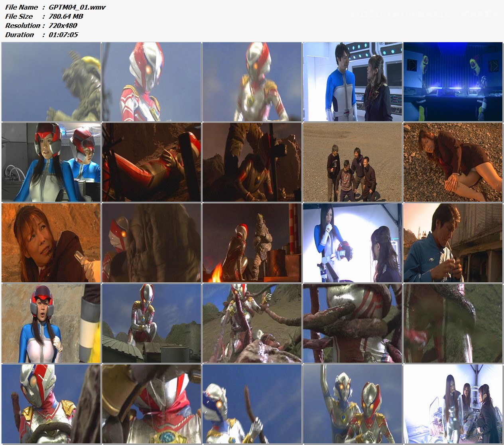Click the file size value 780.64 MB
Image resolution: width=504 pixels, height=445 pixels.
(66, 16)
